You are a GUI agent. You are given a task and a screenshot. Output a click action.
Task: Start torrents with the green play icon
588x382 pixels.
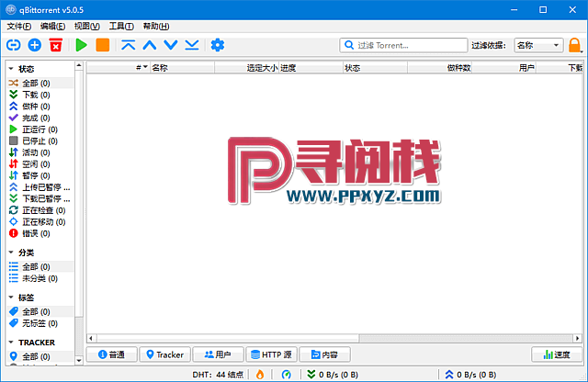[x=81, y=45]
